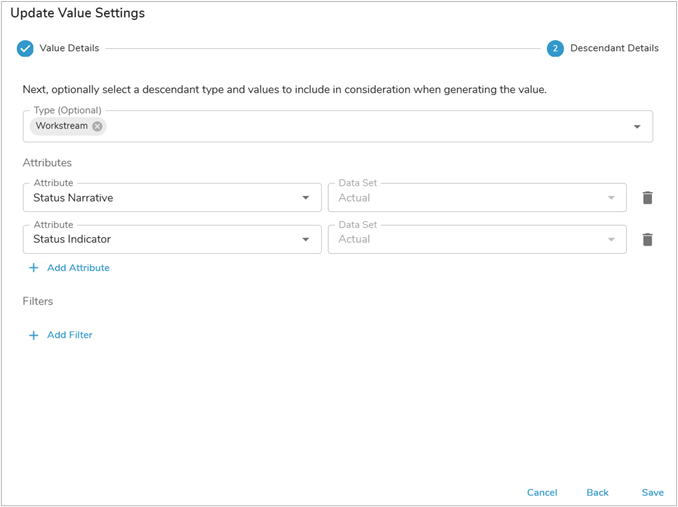Click the Add Attribute link text
Image resolution: width=678 pixels, height=507 pixels.
click(78, 268)
